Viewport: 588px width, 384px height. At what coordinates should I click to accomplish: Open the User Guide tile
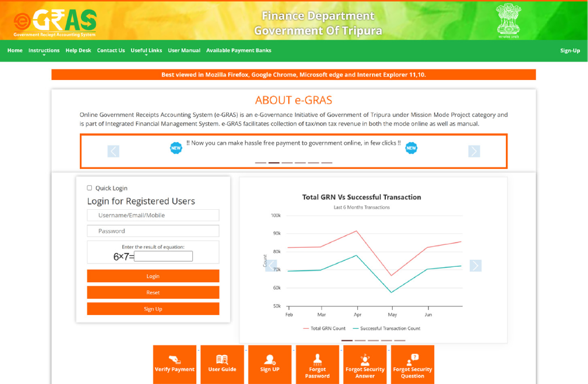pyautogui.click(x=222, y=364)
